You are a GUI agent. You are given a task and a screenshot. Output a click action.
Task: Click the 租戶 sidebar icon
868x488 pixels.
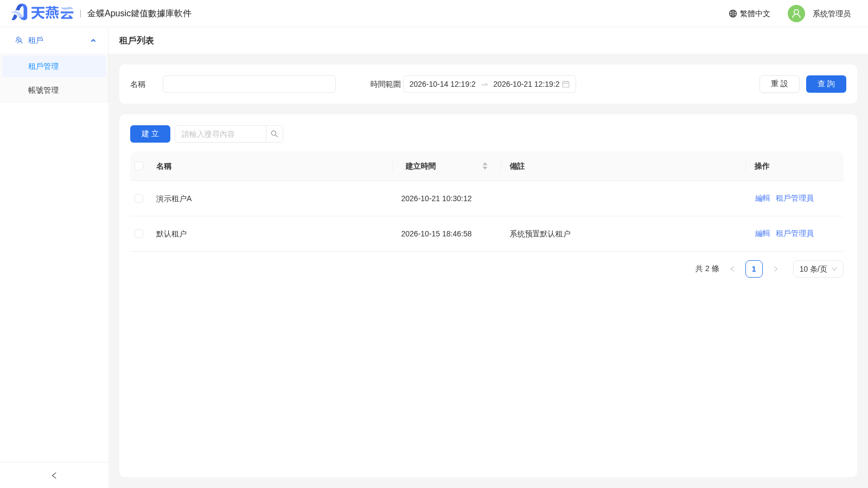19,40
